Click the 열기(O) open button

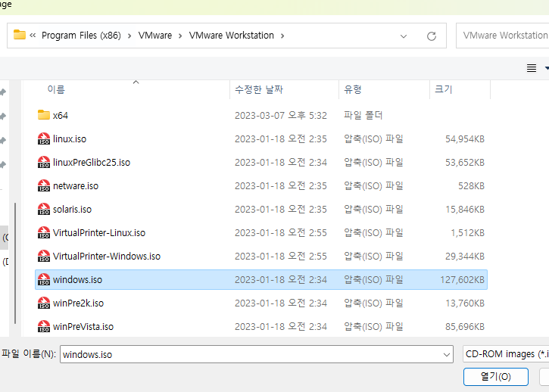click(x=495, y=377)
